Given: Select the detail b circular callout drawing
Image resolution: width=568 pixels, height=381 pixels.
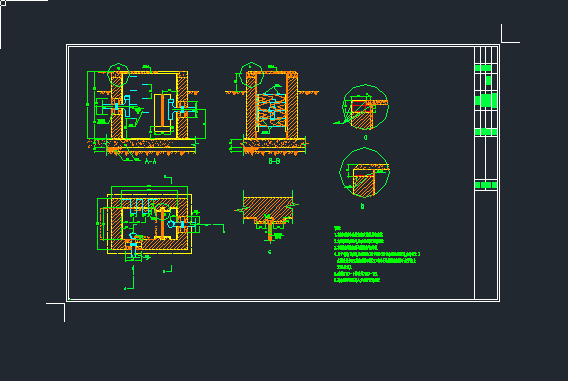Looking at the screenshot, I should [x=364, y=173].
